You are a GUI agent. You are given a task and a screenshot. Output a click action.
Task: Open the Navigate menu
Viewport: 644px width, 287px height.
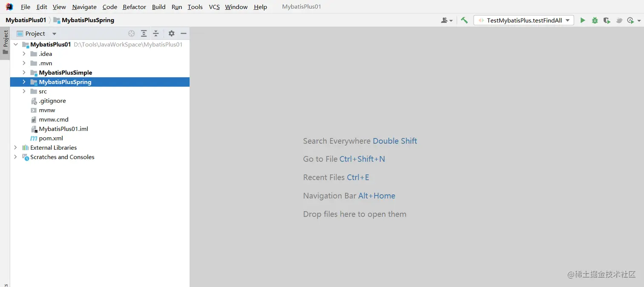tap(84, 7)
